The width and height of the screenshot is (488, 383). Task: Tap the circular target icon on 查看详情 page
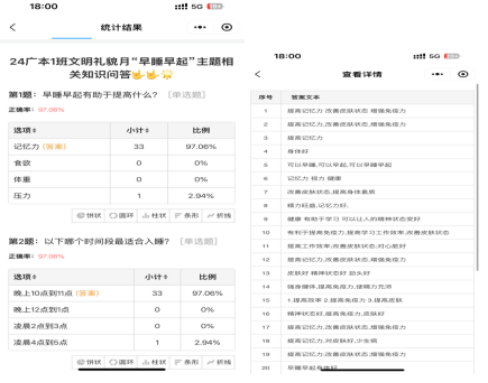coord(463,74)
